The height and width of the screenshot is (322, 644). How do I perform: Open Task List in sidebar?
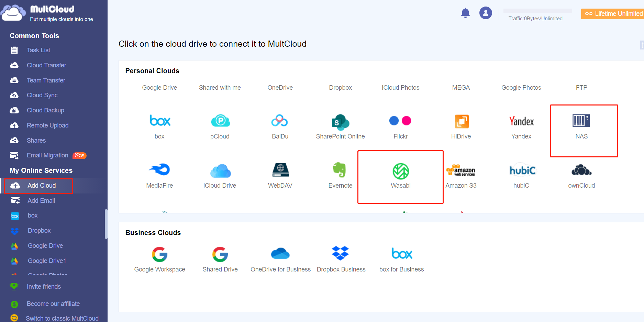click(x=38, y=50)
